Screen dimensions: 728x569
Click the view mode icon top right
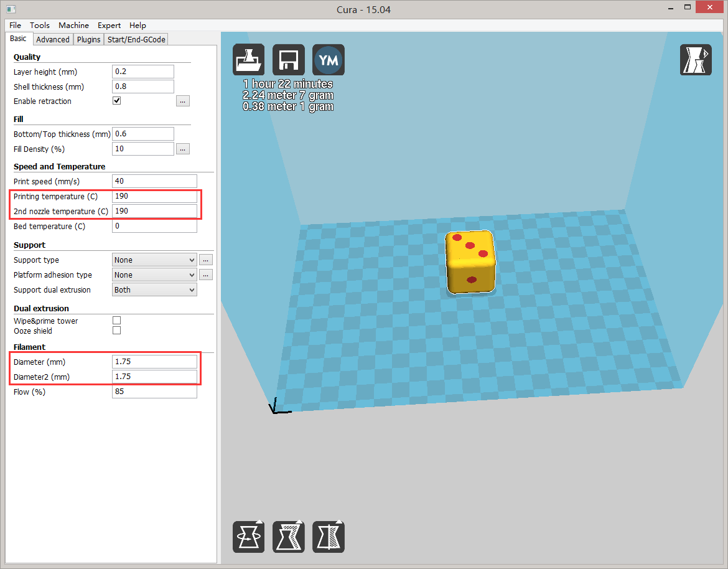696,59
